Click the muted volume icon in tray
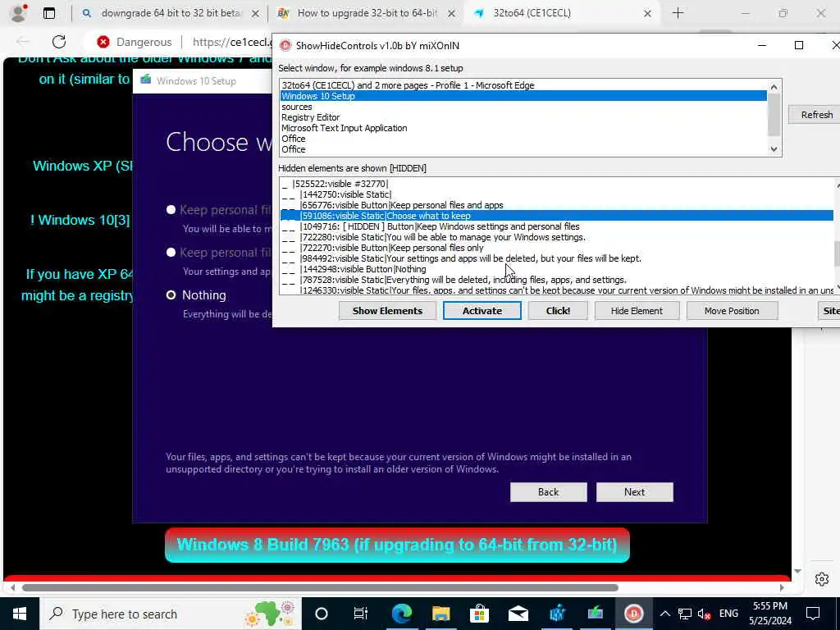This screenshot has width=840, height=630. coord(704,614)
